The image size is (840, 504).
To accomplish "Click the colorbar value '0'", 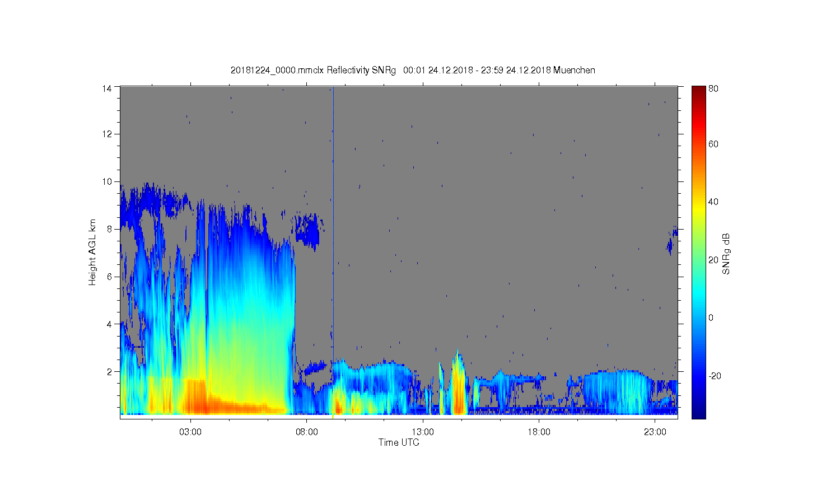I will pyautogui.click(x=711, y=318).
